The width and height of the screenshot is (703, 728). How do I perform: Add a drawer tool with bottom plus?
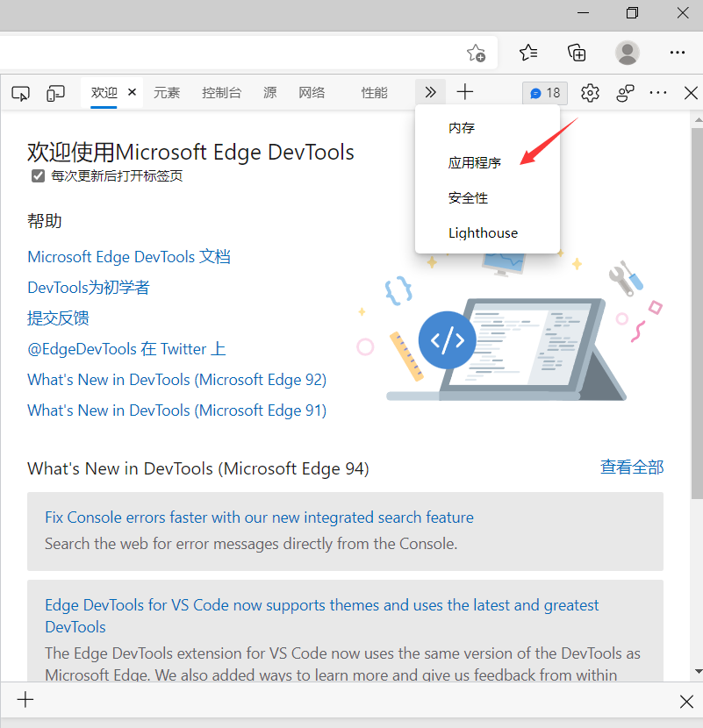pos(25,699)
